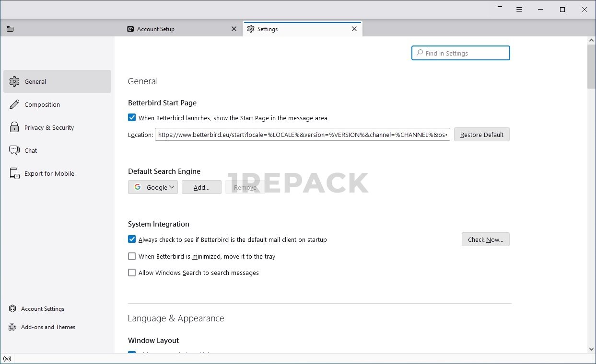The width and height of the screenshot is (596, 364).
Task: Enable Allow Windows Search to search messages
Action: (x=132, y=273)
